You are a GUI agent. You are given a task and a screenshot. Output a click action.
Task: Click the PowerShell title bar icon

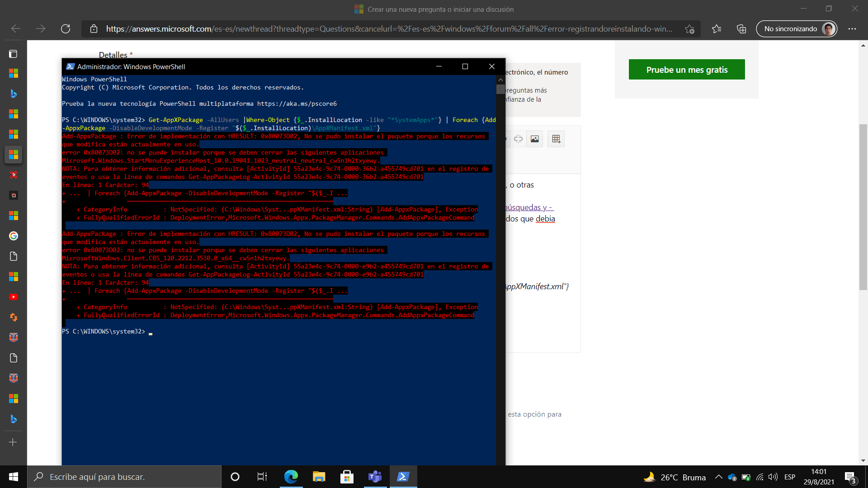point(70,66)
